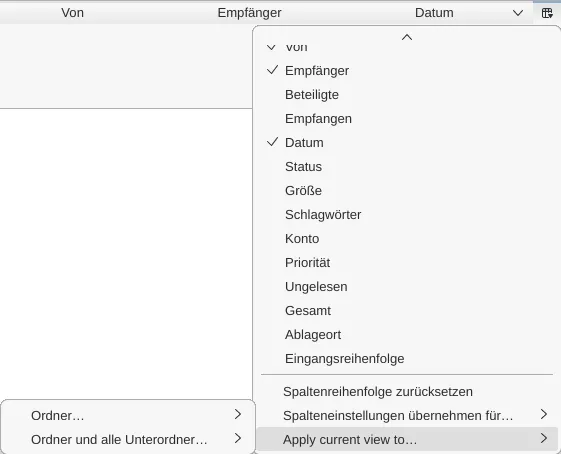Sort by the Empfänger column header
Image resolution: width=561 pixels, height=454 pixels.
tap(249, 13)
